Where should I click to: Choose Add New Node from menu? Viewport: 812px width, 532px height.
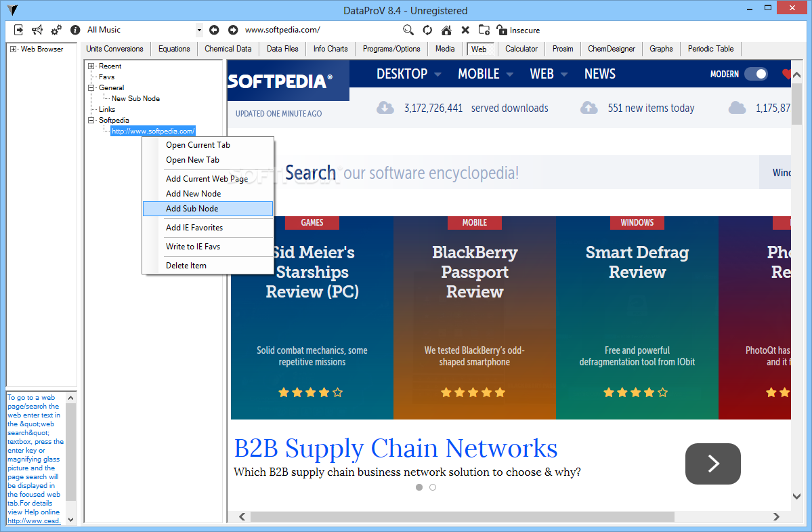point(208,194)
